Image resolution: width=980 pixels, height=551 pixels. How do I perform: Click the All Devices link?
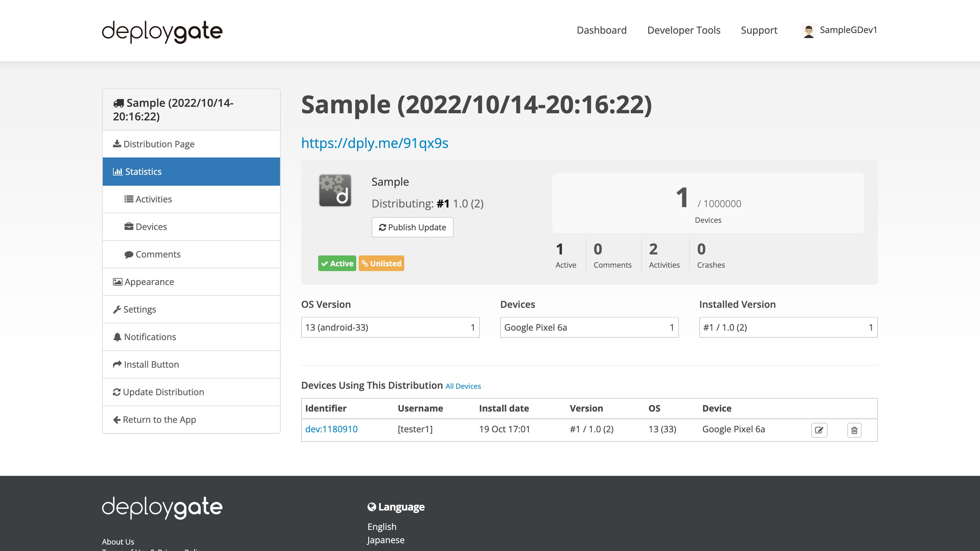463,386
